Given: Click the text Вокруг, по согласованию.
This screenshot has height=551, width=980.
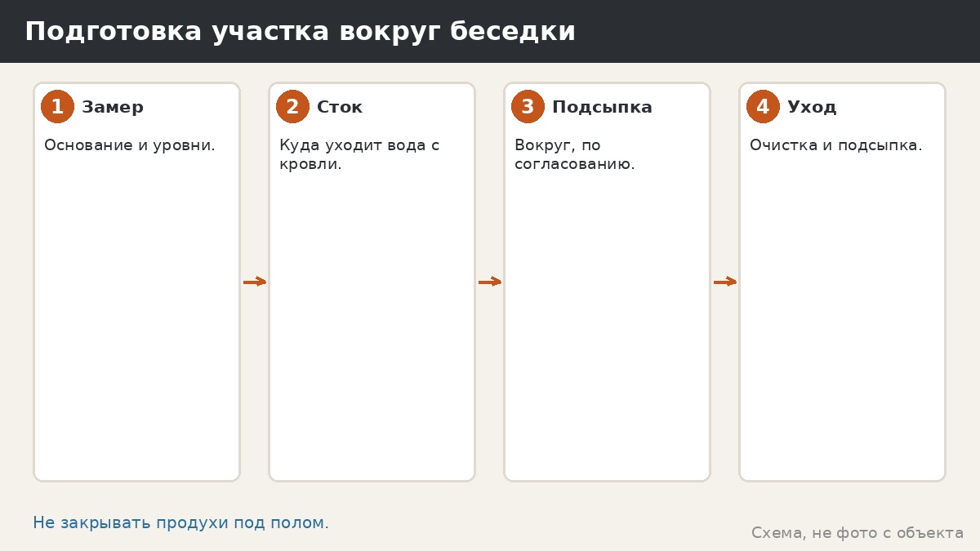Looking at the screenshot, I should coord(575,155).
